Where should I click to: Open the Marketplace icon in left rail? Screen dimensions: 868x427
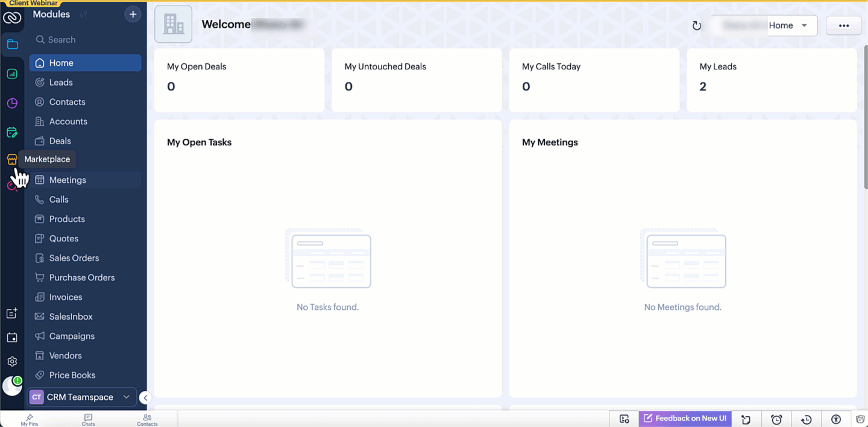pos(12,159)
